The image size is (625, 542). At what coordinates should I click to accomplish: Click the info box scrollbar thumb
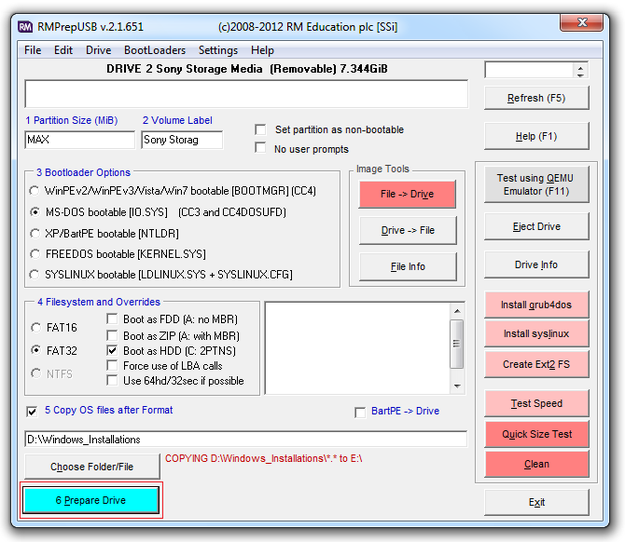457,344
